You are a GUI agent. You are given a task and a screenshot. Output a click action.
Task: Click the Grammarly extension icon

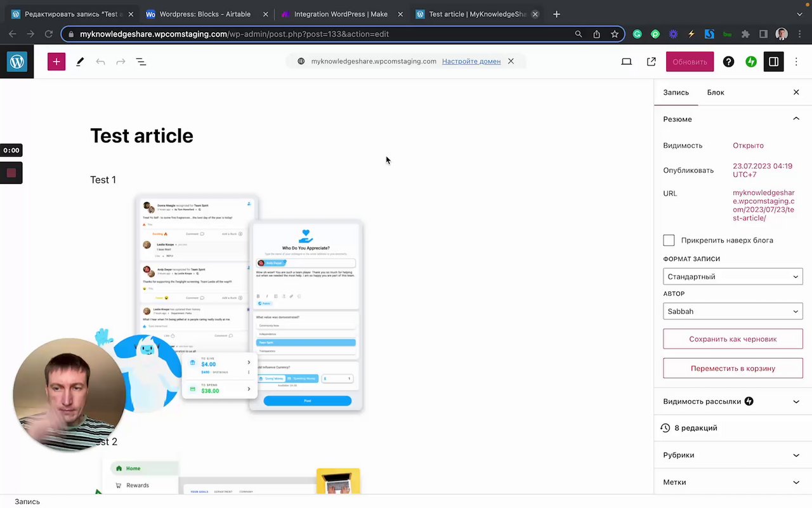click(637, 34)
